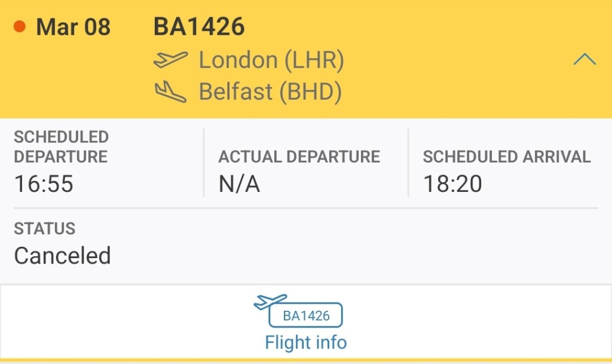Click the N/A actual departure value
Image resolution: width=612 pixels, height=364 pixels.
239,184
